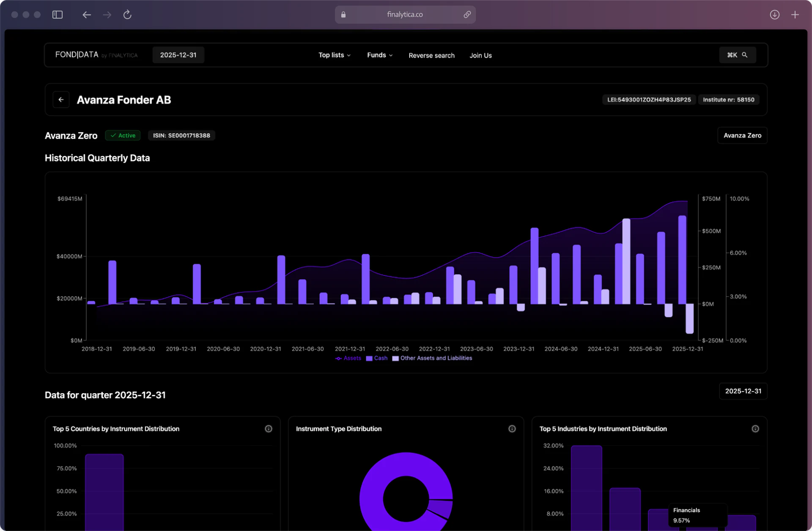The width and height of the screenshot is (812, 531).
Task: Open search via ⌘K magnifier button
Action: point(738,55)
